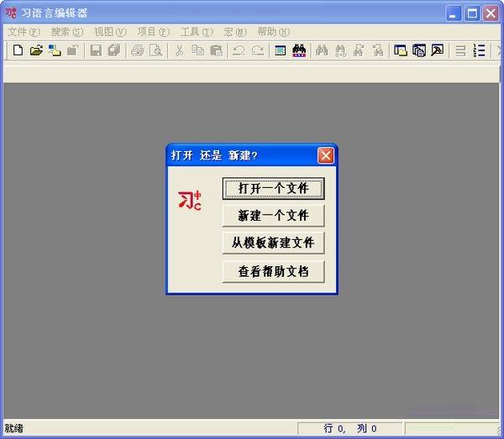Open the 宏(M) menu
The width and height of the screenshot is (504, 439).
coord(235,32)
